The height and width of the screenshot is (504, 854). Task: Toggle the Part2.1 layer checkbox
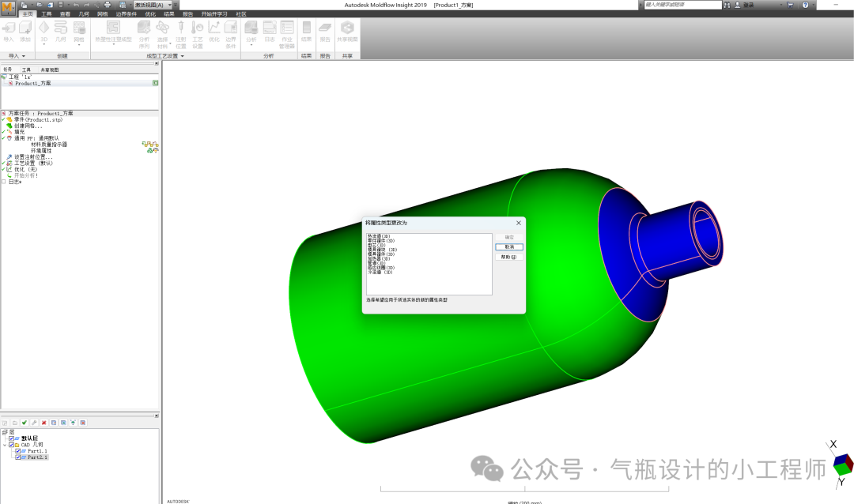point(18,457)
